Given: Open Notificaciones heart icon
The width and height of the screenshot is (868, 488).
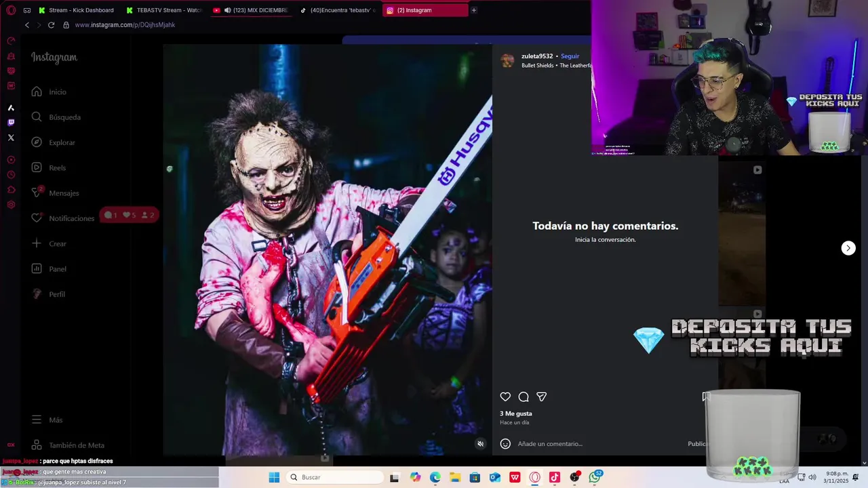Looking at the screenshot, I should point(37,218).
